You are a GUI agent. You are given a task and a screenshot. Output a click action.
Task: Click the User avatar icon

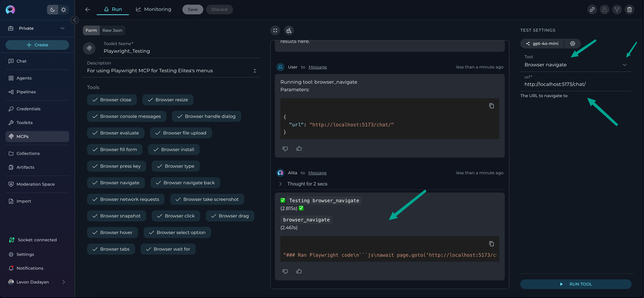click(x=280, y=67)
